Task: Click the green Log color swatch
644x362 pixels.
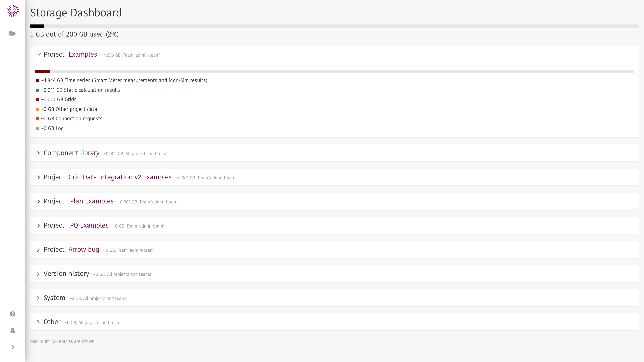Action: point(37,128)
